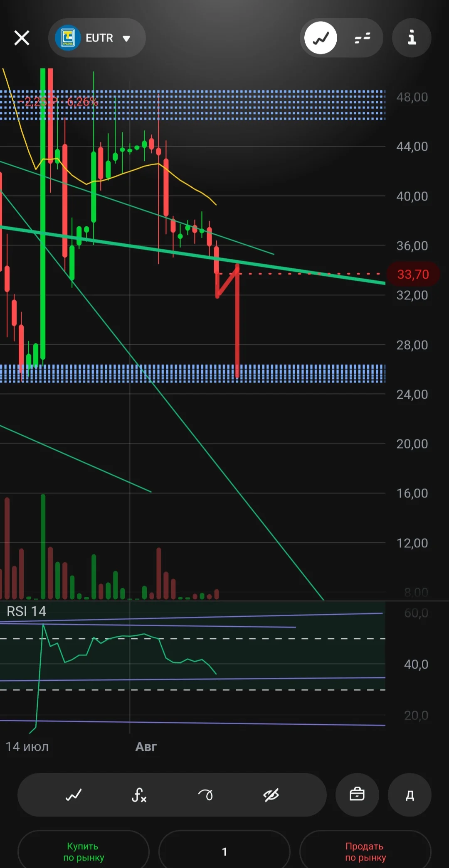This screenshot has width=449, height=868.
Task: Select the quantity field showing 1
Action: tap(224, 851)
